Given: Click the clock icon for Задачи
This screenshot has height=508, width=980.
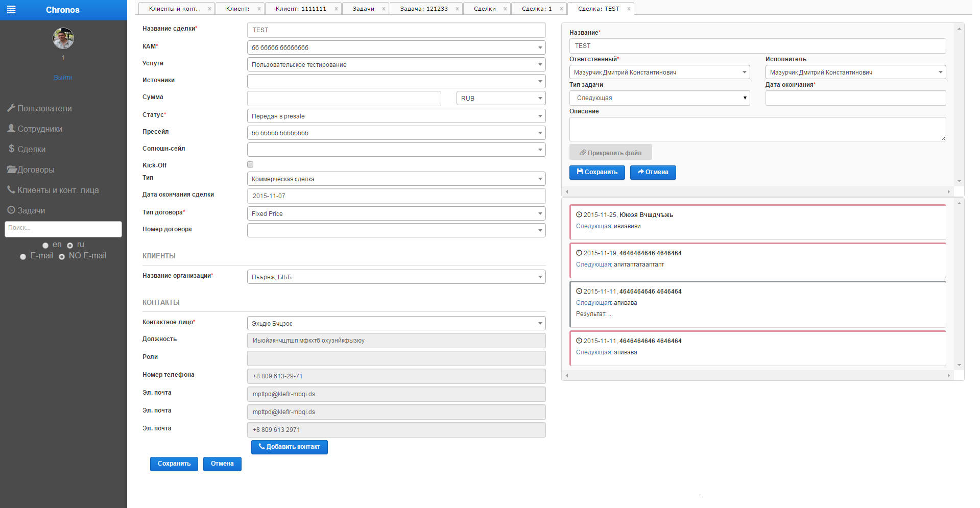Looking at the screenshot, I should click(11, 210).
